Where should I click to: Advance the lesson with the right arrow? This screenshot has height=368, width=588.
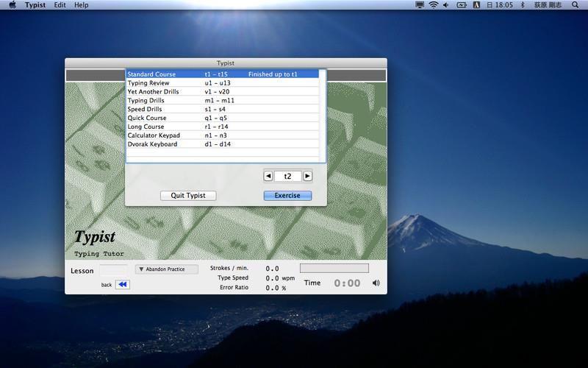tap(307, 176)
